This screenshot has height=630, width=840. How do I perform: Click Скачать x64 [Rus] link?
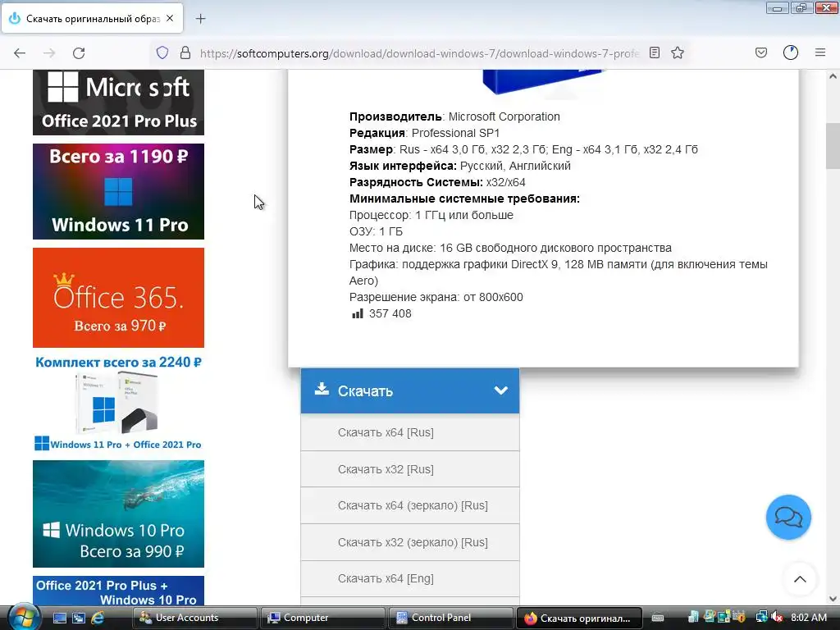[x=386, y=432]
